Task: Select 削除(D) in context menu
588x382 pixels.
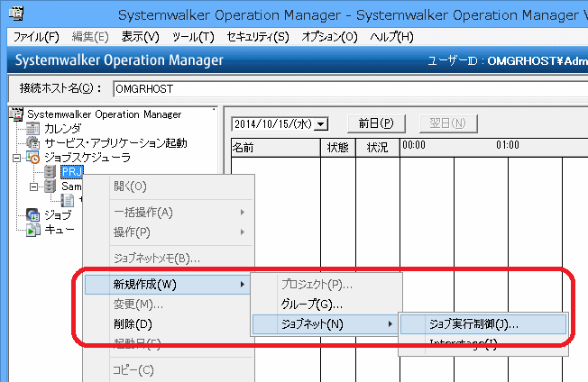Action: [167, 324]
